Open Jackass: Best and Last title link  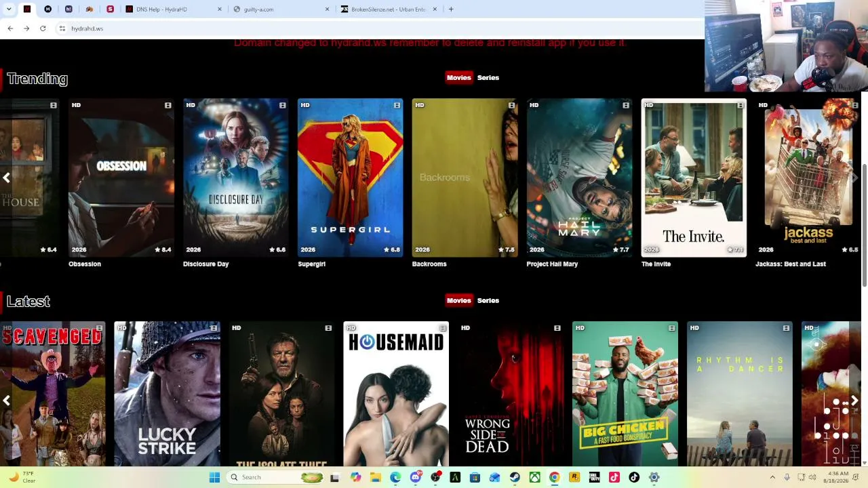791,264
